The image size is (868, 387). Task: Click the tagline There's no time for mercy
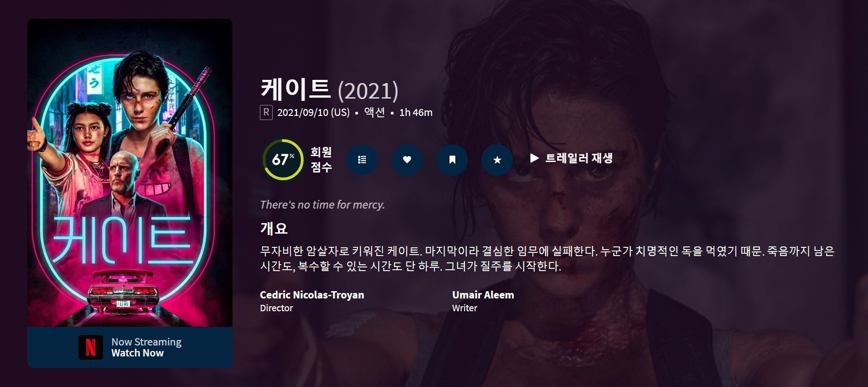click(322, 205)
